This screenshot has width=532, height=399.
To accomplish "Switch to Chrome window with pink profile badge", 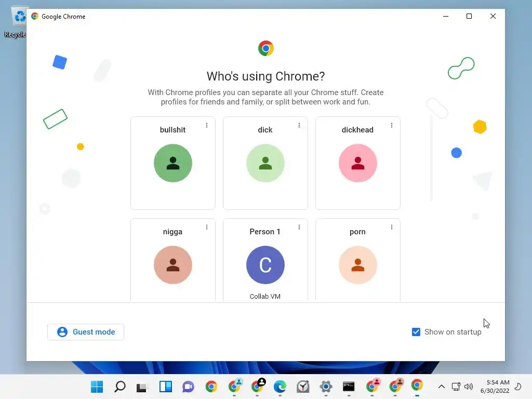I will (x=373, y=386).
